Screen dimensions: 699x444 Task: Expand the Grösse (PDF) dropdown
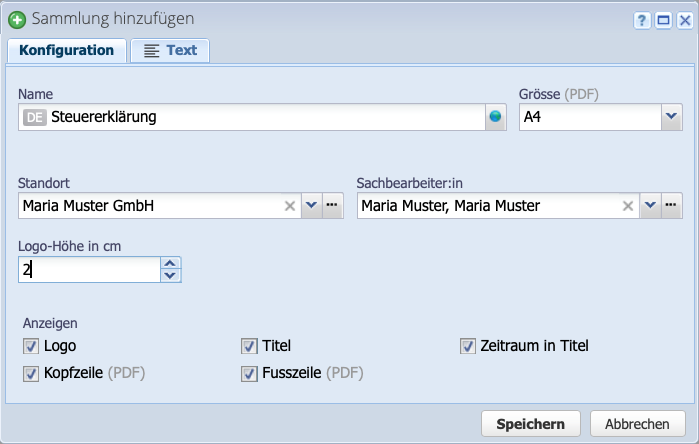[670, 118]
